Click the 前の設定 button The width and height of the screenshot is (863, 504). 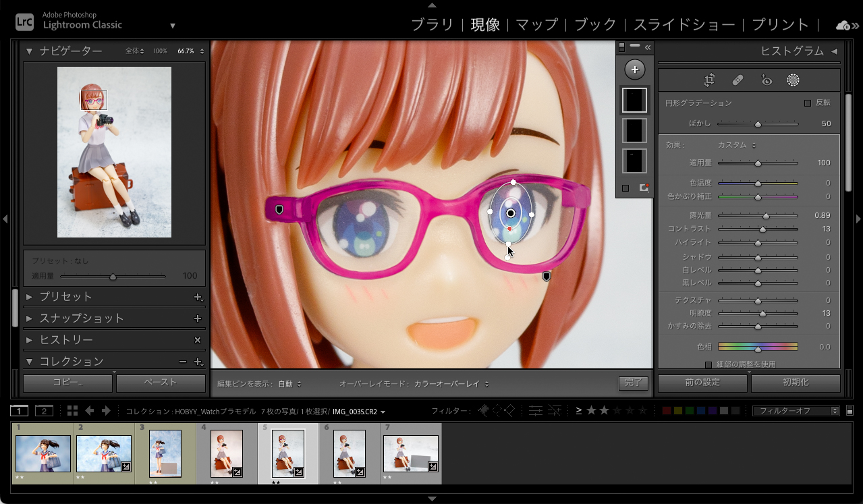(702, 383)
